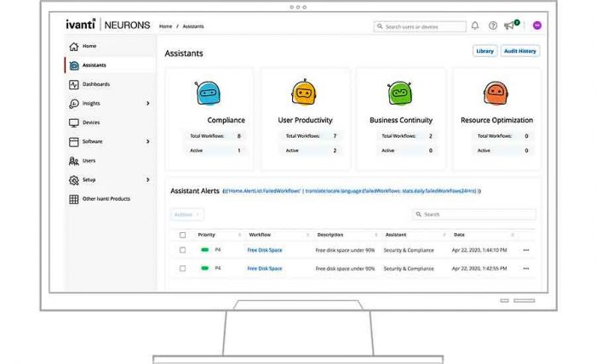Open the Home sidebar icon
The width and height of the screenshot is (596, 364).
point(74,46)
